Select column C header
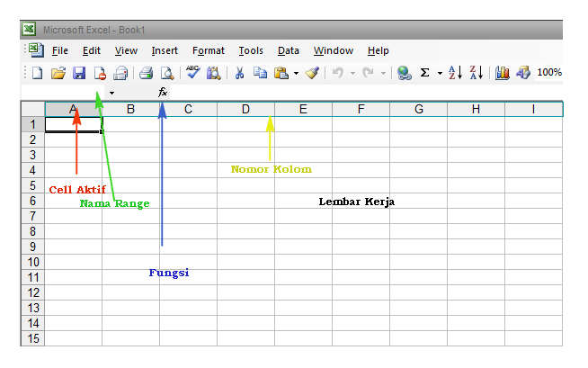 (x=188, y=109)
